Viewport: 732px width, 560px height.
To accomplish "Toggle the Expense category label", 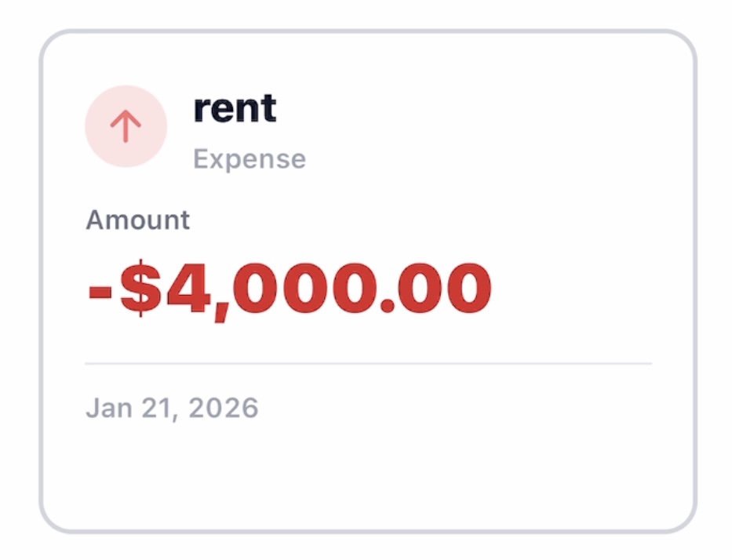I will [x=249, y=158].
